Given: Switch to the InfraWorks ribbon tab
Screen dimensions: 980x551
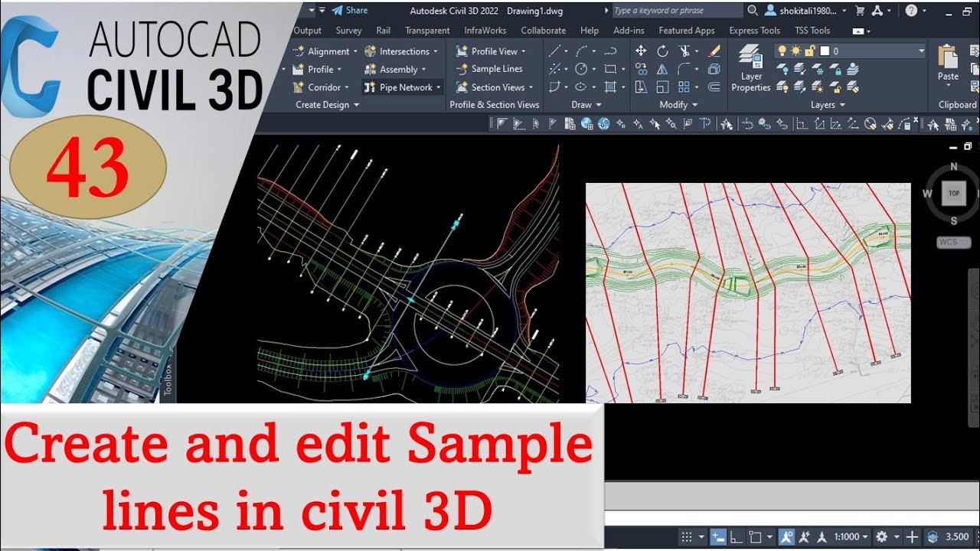Looking at the screenshot, I should [x=485, y=31].
